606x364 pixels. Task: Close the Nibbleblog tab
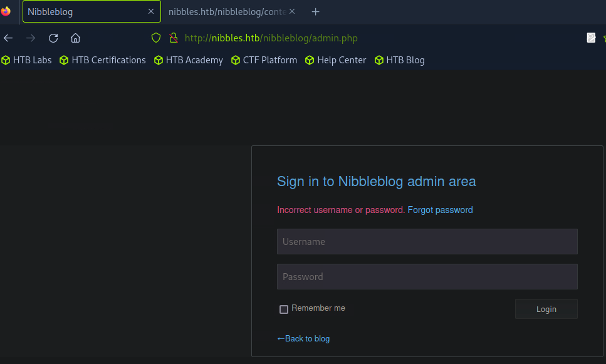[150, 12]
